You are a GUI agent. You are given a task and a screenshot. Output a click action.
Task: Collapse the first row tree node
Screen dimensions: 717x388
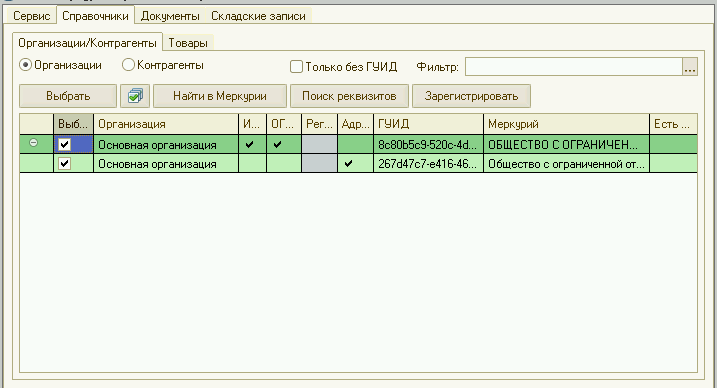click(33, 143)
